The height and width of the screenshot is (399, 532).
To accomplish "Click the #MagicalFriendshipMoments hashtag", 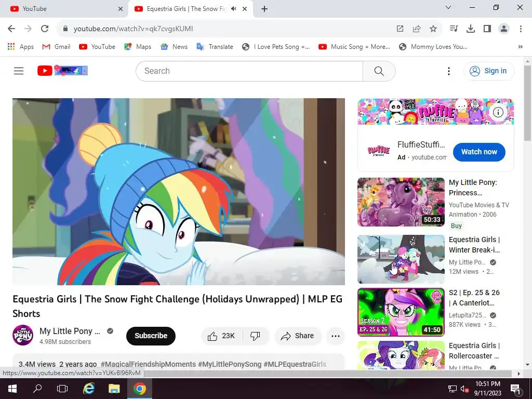I will (148, 364).
